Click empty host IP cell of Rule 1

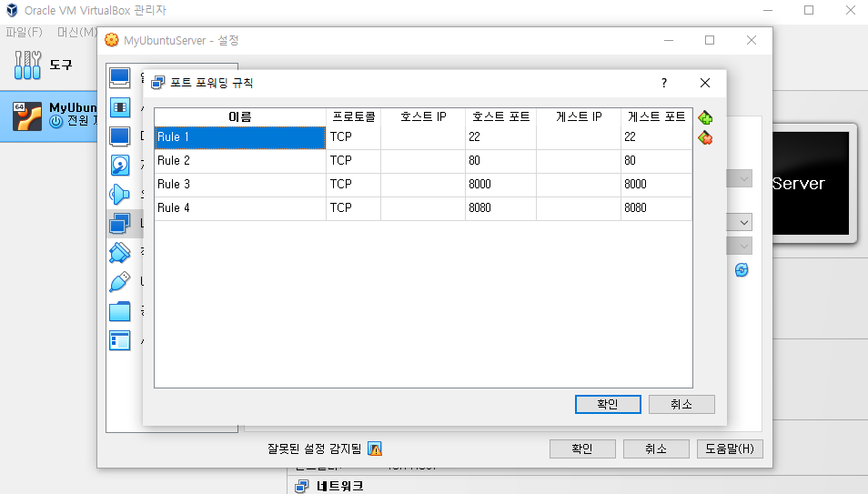[x=423, y=137]
